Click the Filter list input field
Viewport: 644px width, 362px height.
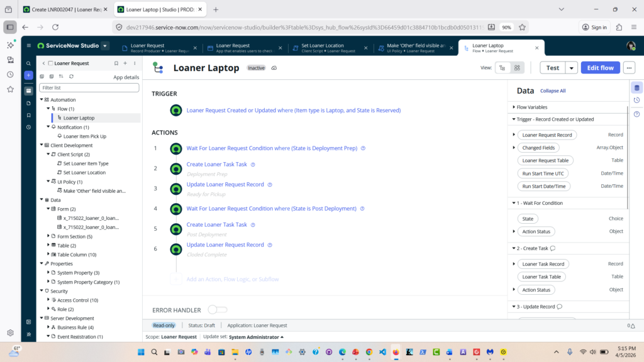point(89,88)
